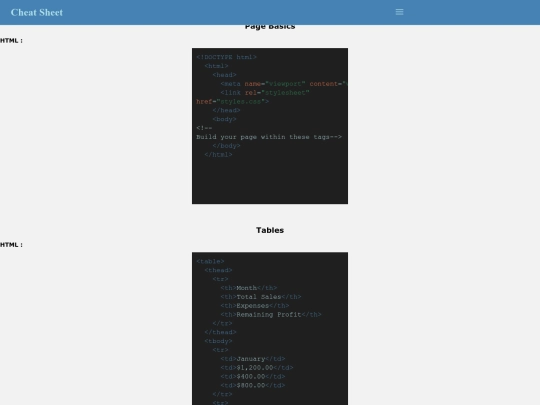Click the meta name="viewport" code line
540x405 pixels.
(284, 84)
